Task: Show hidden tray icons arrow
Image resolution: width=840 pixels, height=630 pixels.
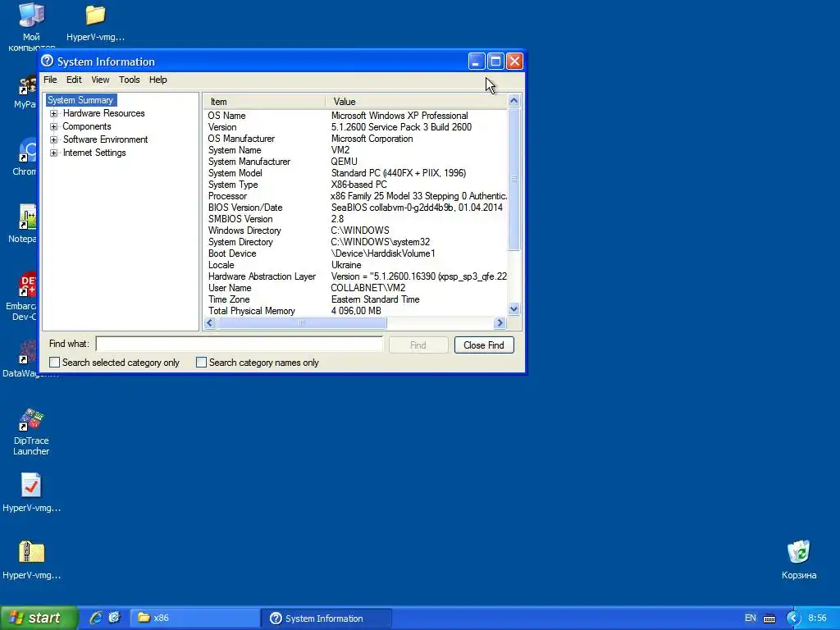Action: click(x=793, y=619)
